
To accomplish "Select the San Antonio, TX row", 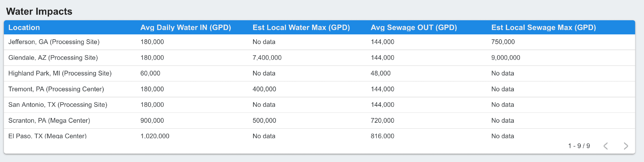I will pos(58,105).
